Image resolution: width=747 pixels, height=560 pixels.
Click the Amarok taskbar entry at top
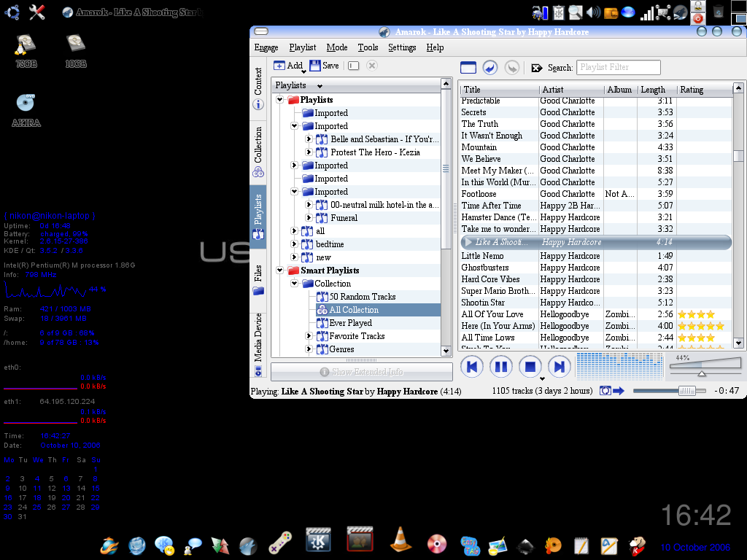click(132, 12)
